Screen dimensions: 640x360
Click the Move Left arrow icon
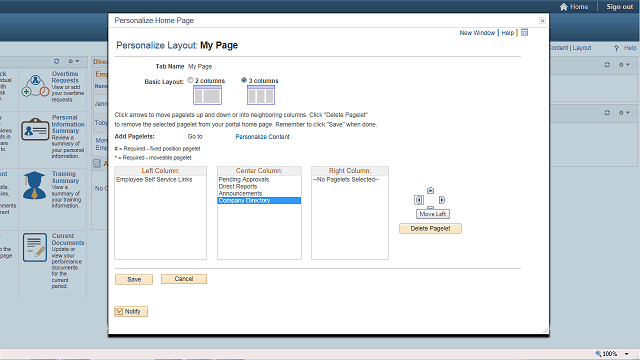(419, 200)
